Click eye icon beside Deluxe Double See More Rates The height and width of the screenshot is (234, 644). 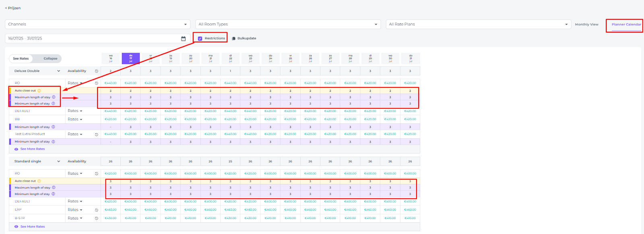point(16,149)
